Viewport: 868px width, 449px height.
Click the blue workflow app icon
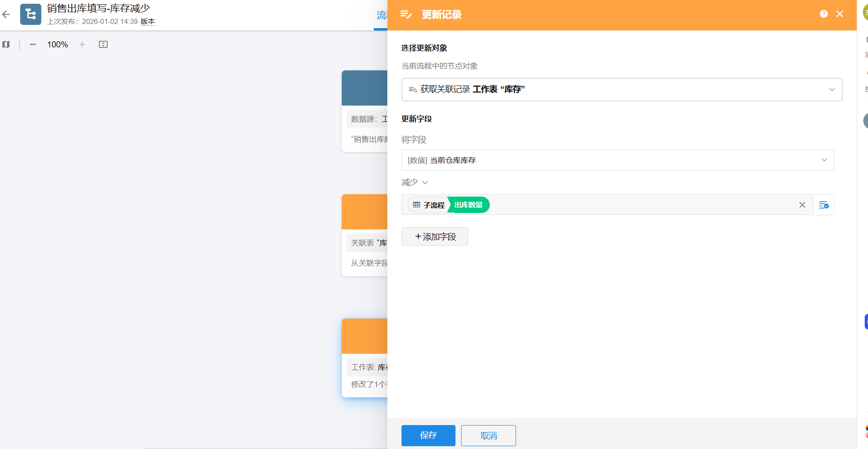click(x=31, y=15)
